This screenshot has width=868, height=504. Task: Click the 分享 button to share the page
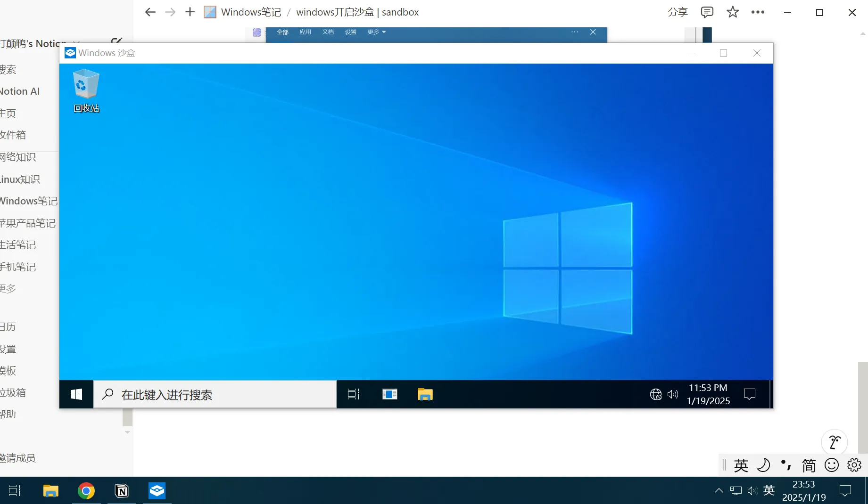[x=678, y=12]
